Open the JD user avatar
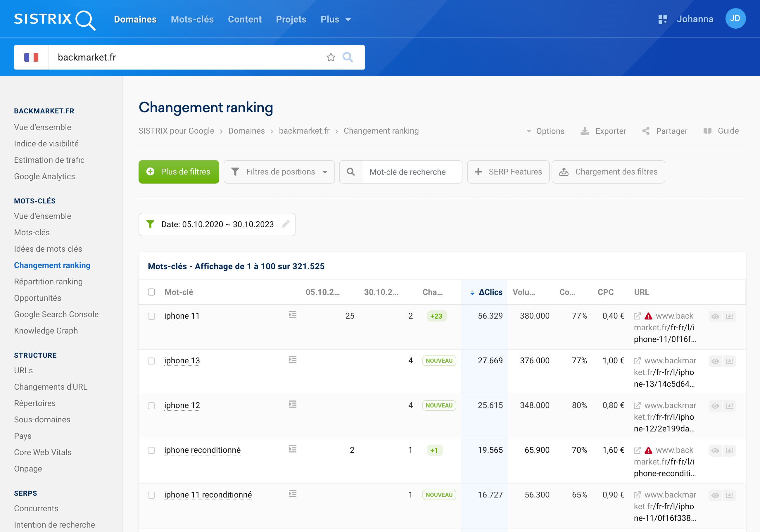 coord(735,18)
